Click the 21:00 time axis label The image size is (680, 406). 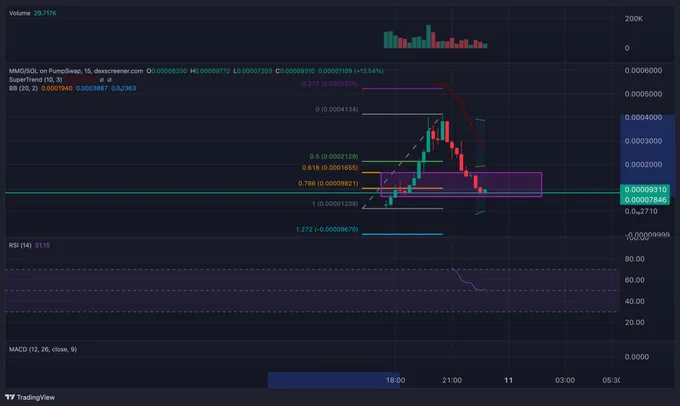click(x=452, y=380)
